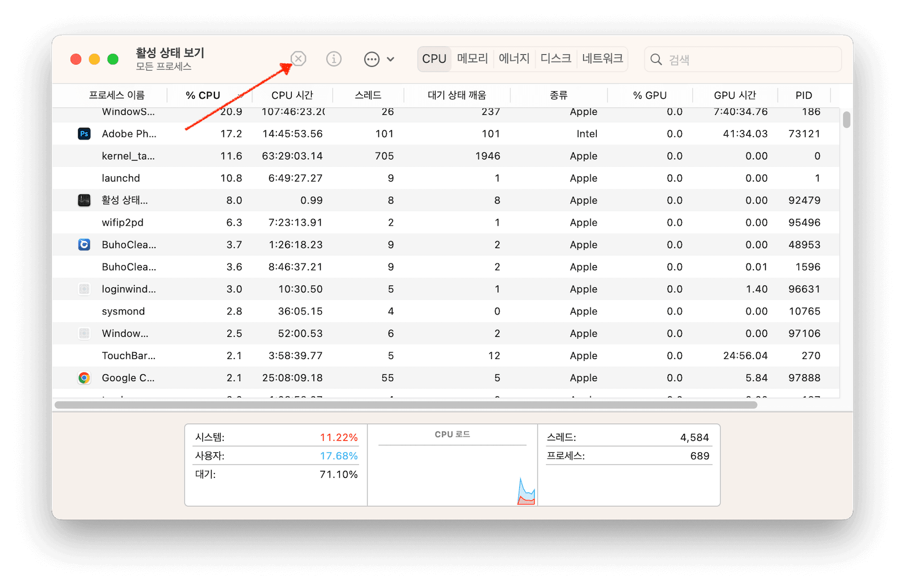Click the loginwindow process icon

[x=84, y=289]
